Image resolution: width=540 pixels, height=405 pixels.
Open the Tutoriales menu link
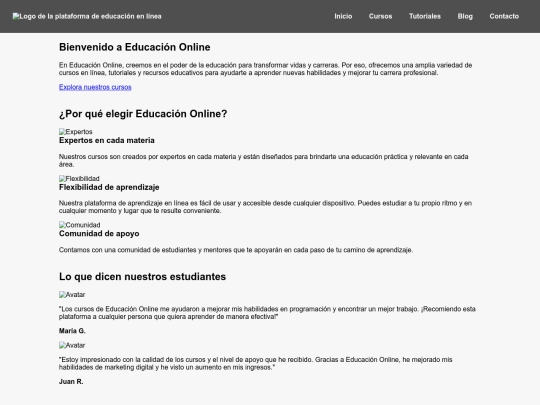[x=425, y=16]
